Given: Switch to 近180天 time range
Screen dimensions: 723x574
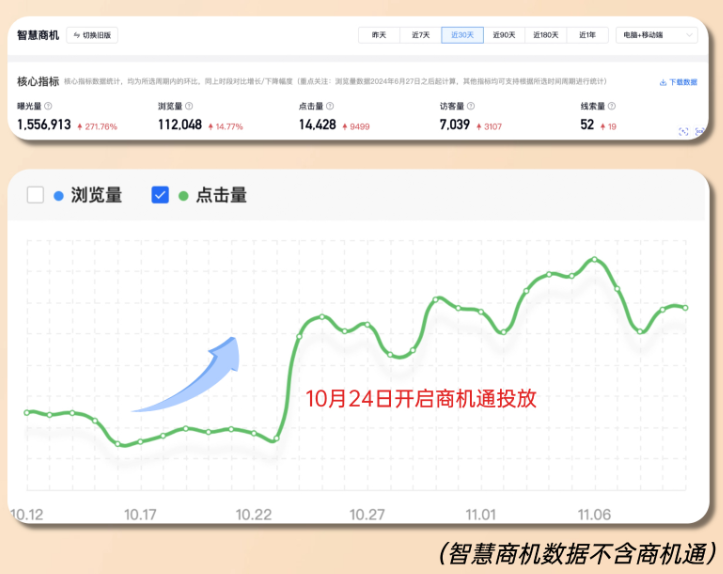Looking at the screenshot, I should click(546, 35).
